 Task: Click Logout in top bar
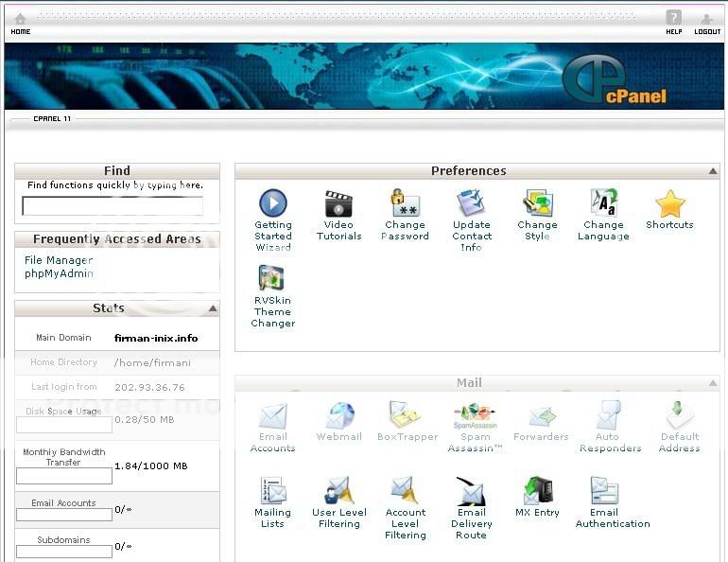(x=707, y=25)
